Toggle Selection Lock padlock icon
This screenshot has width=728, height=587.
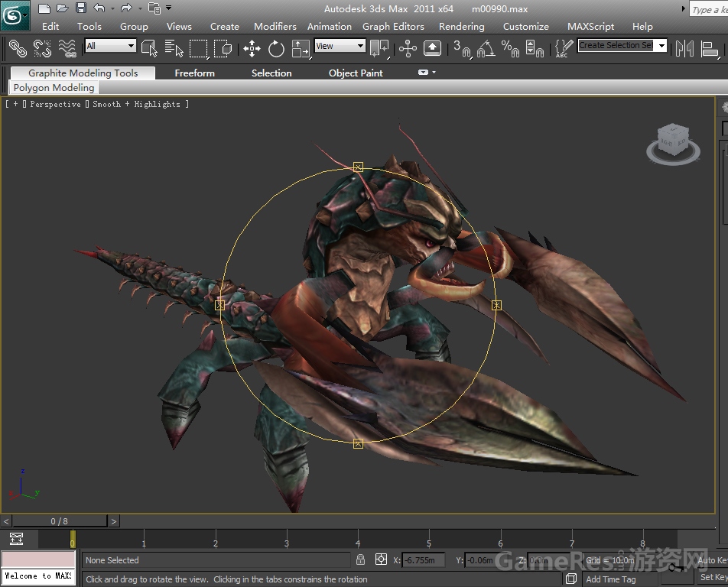360,559
